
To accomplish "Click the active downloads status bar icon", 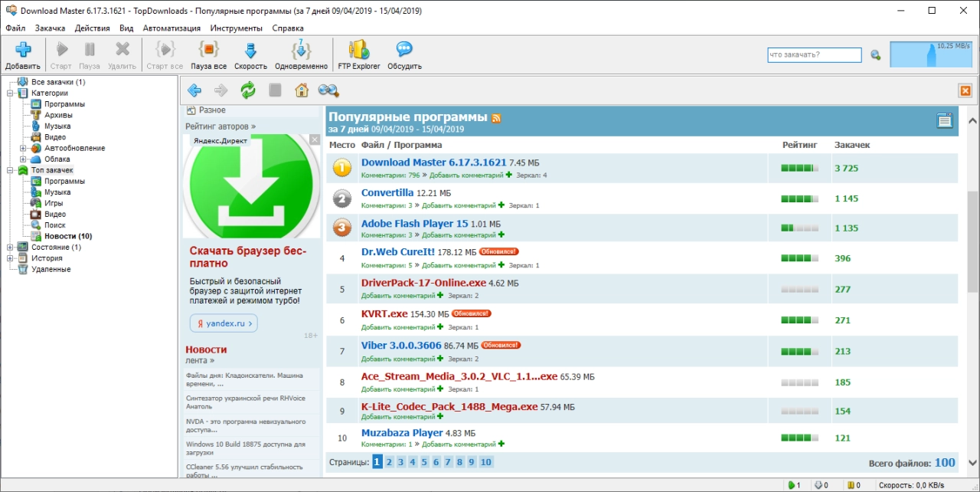I will (x=793, y=485).
